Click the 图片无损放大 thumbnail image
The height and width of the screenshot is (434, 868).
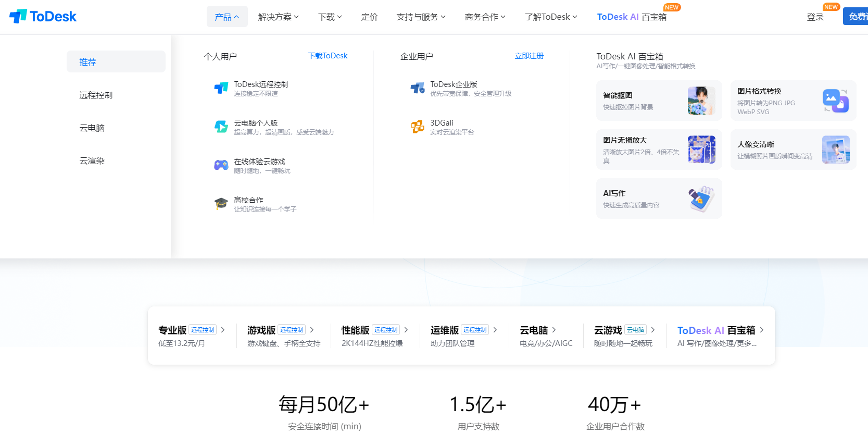701,150
